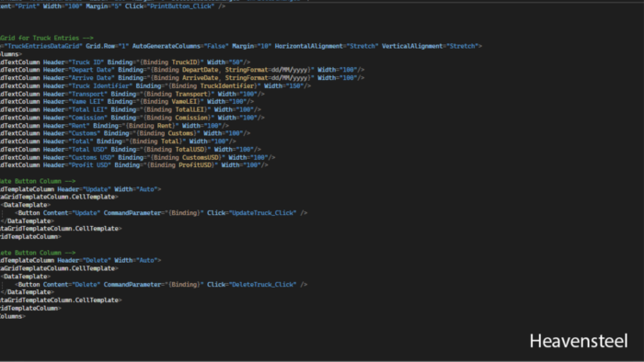Click the 'Truck ID' header string

[x=86, y=62]
